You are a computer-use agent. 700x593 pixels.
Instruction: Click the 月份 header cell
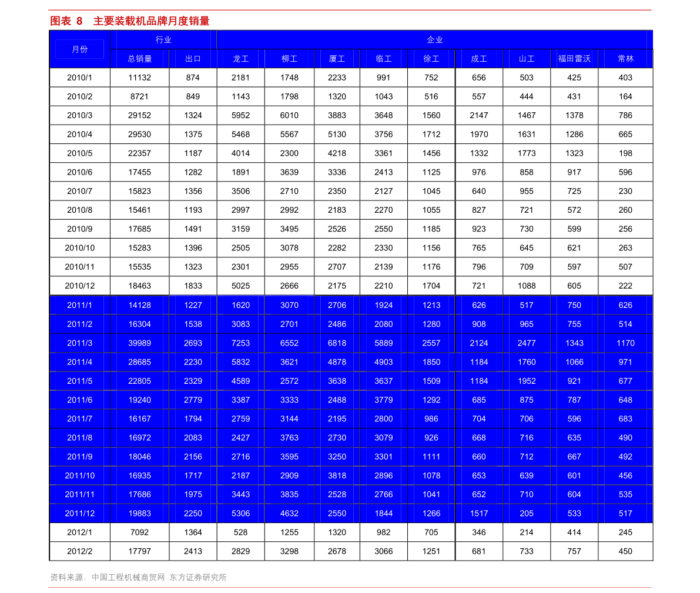tap(79, 49)
